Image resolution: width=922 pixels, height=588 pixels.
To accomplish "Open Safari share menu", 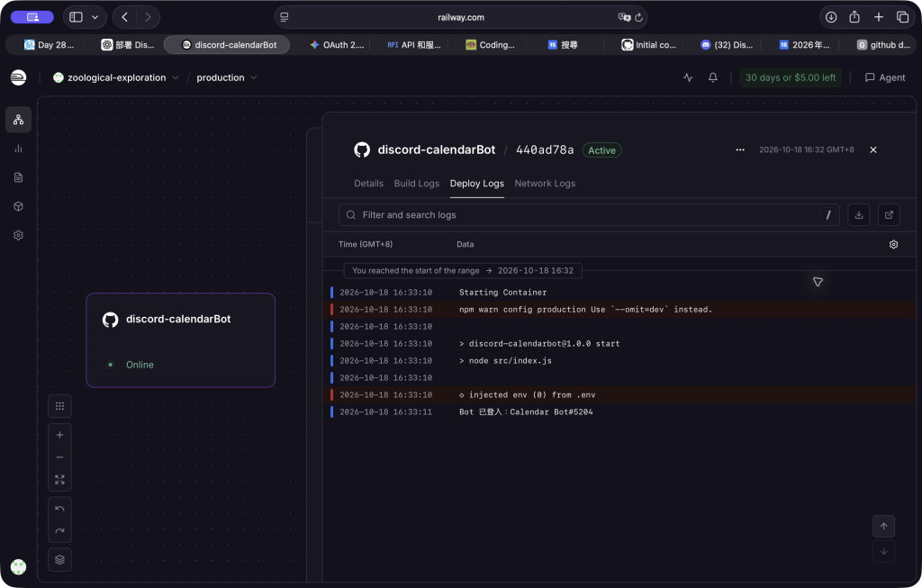I will pyautogui.click(x=854, y=17).
